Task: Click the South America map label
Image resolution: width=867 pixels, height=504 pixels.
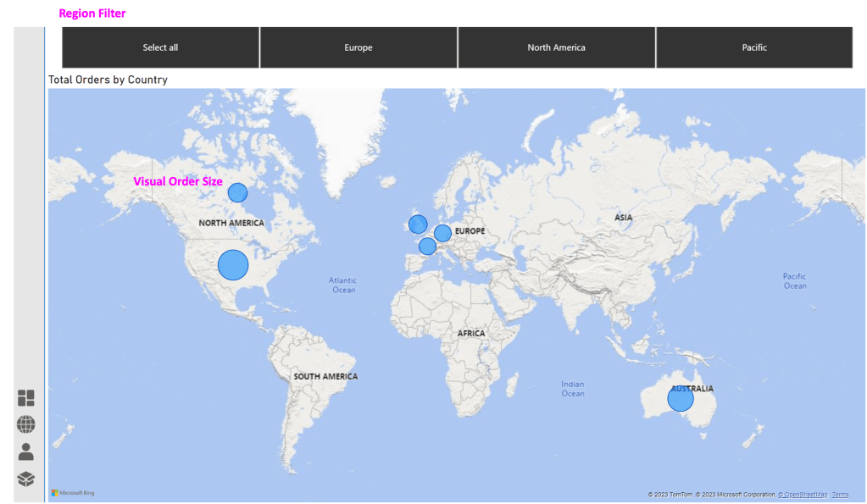Action: (325, 376)
